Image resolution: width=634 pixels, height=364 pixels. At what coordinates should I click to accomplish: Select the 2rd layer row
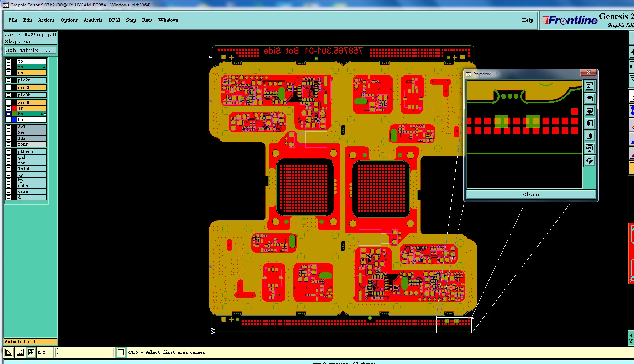tap(32, 133)
